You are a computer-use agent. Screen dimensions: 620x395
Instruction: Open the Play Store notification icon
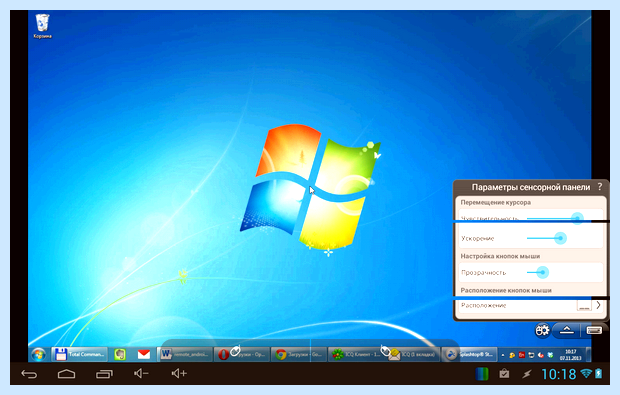504,374
